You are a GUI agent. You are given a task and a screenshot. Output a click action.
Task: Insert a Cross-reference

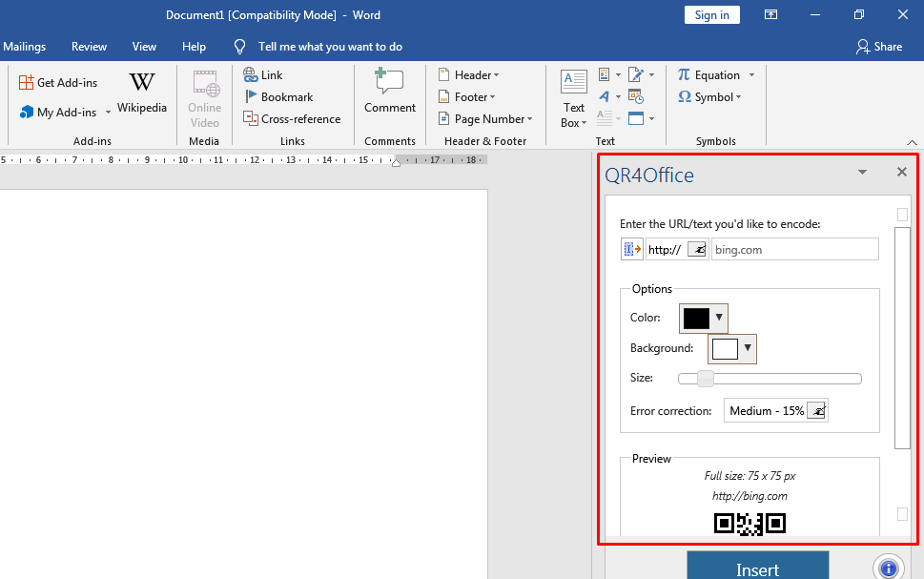(x=293, y=118)
